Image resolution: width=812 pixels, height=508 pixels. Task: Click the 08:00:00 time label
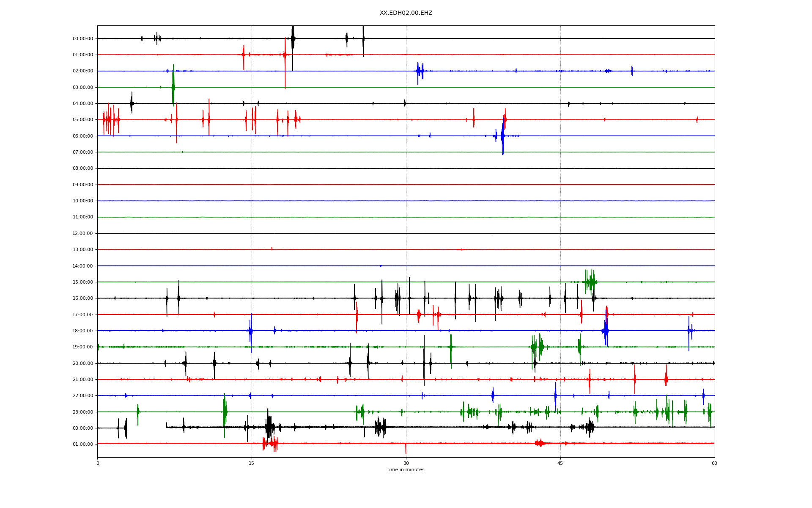(83, 168)
